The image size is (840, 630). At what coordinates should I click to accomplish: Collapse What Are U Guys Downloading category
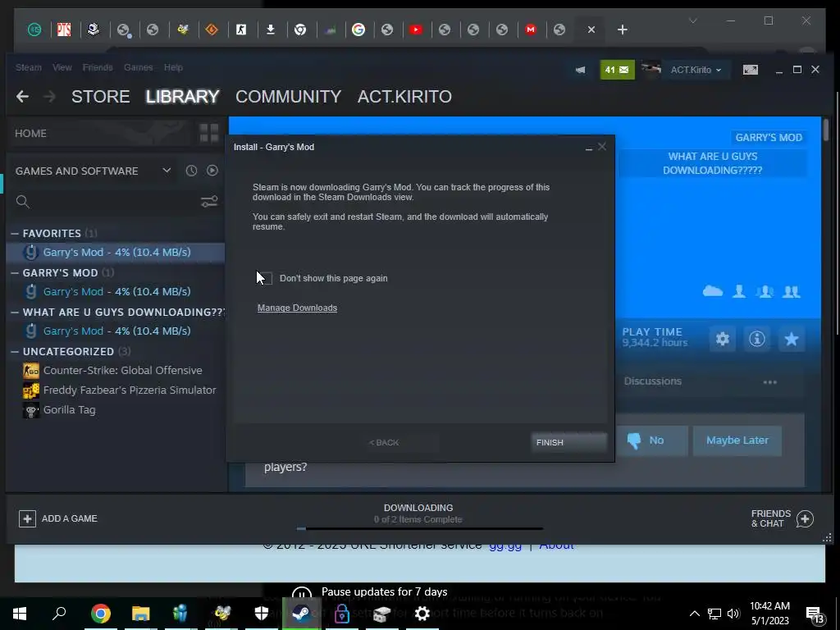click(15, 313)
